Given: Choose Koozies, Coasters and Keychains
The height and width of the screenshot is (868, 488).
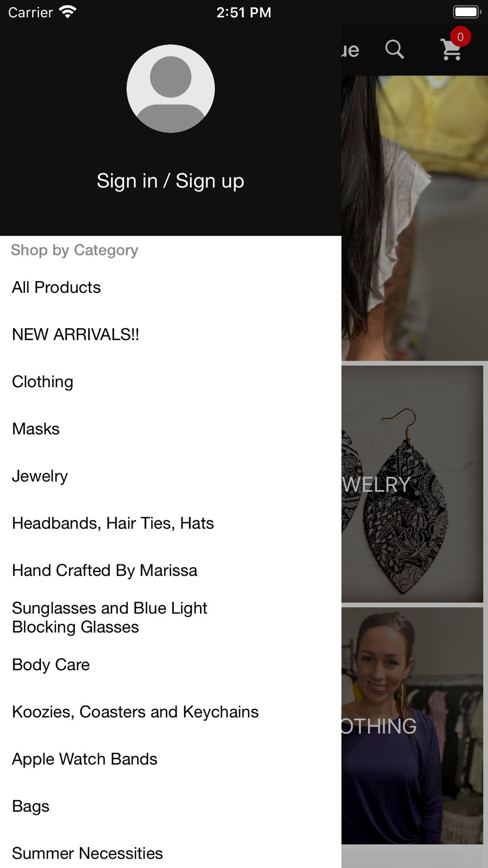Looking at the screenshot, I should pos(170,712).
